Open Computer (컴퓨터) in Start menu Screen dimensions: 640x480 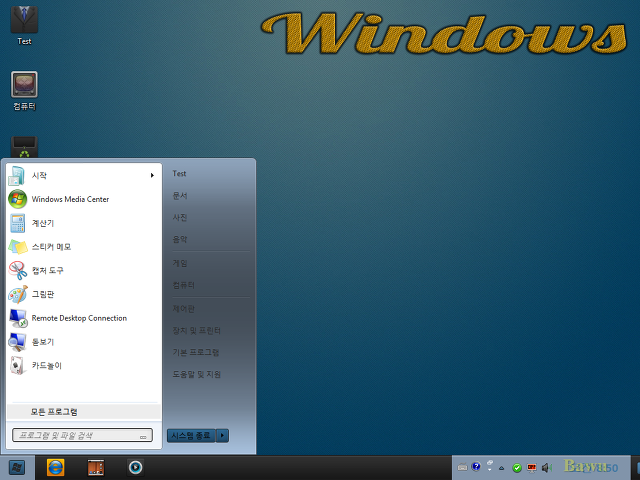click(x=183, y=285)
